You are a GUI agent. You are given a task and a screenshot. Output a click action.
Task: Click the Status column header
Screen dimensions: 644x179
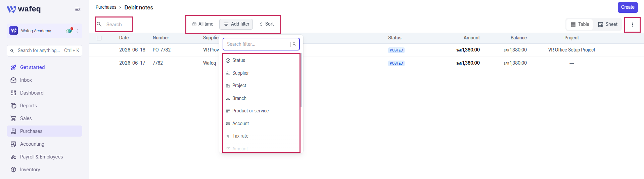pos(395,38)
